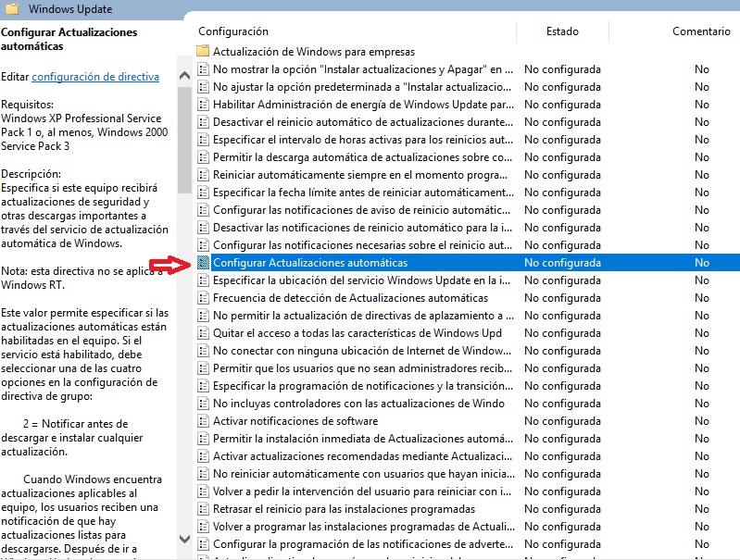Click policy icon for 'Permitir la instalación inmediata'
The image size is (740, 560).
coord(203,440)
